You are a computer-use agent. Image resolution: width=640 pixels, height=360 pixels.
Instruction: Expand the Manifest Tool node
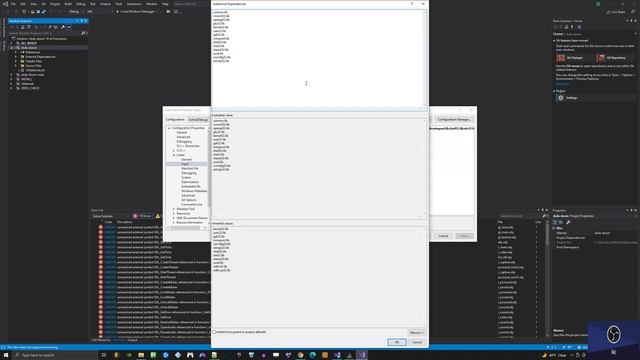[174, 209]
